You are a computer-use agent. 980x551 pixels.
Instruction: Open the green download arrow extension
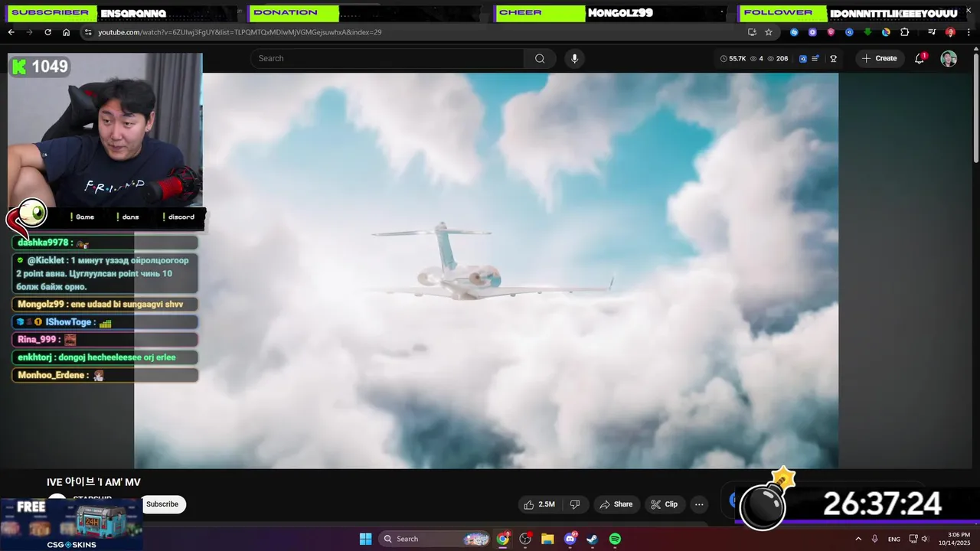[x=867, y=32]
